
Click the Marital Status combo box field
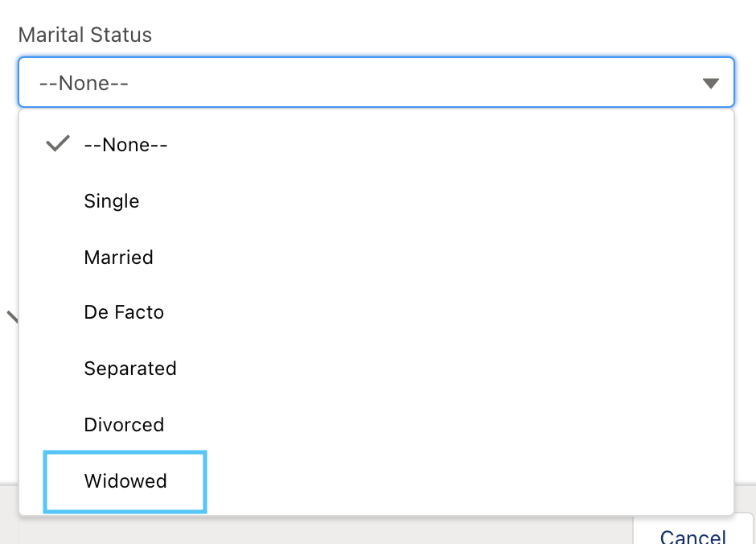[376, 82]
